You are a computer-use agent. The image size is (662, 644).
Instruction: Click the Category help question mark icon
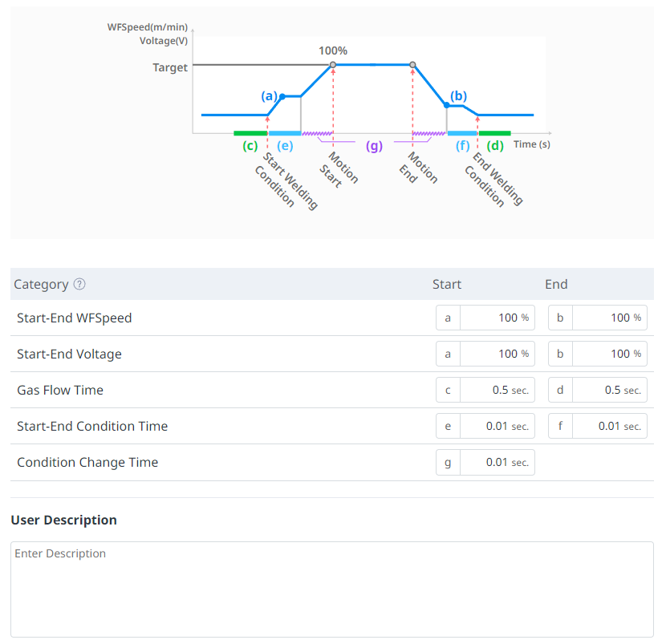(79, 284)
